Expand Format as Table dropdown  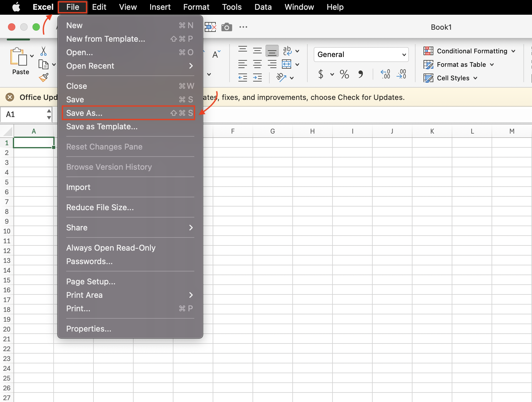click(x=492, y=65)
